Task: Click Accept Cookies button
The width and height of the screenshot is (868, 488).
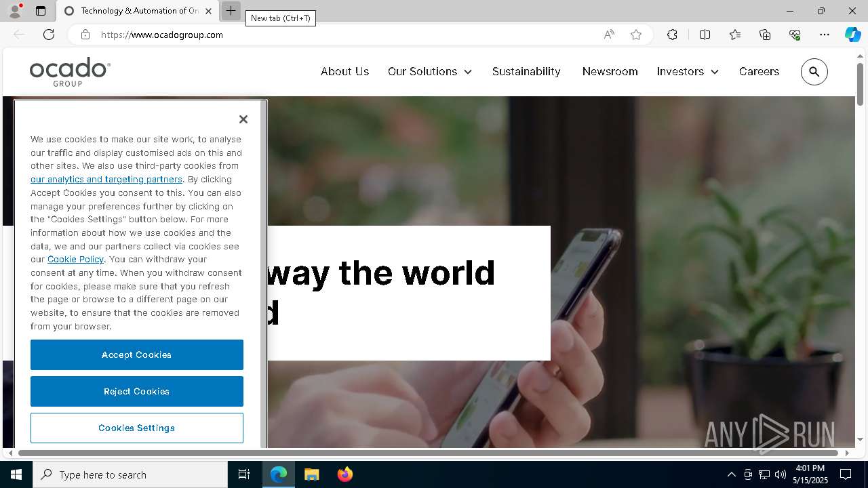Action: coord(137,354)
